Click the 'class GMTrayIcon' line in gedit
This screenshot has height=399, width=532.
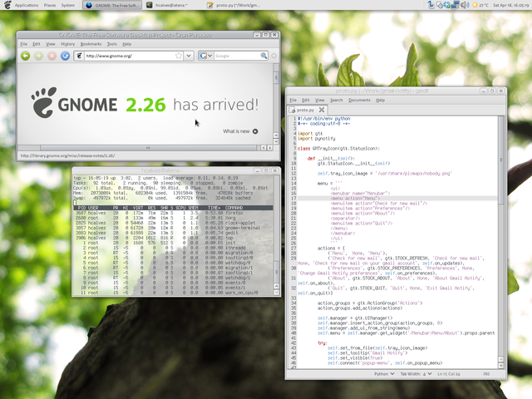[338, 148]
